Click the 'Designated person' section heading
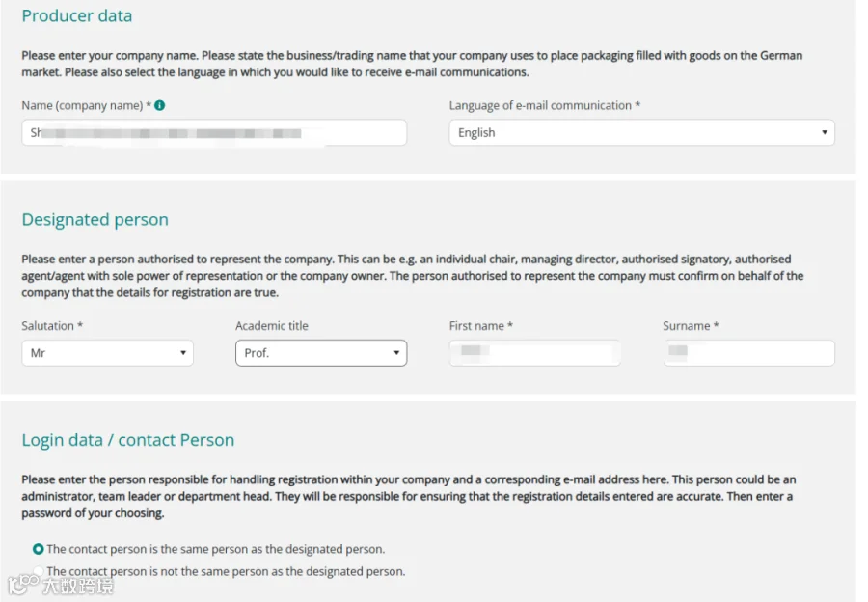This screenshot has height=602, width=868. [95, 219]
